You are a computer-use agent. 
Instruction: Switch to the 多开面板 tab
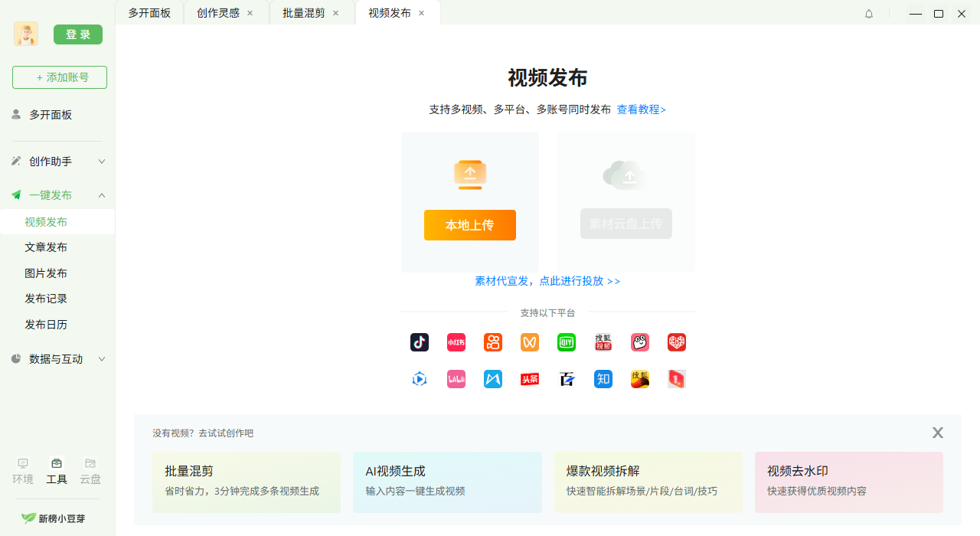click(x=149, y=13)
